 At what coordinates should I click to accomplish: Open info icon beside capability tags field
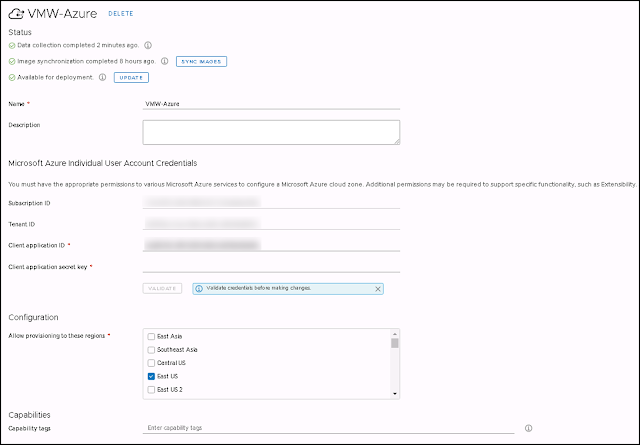point(529,428)
